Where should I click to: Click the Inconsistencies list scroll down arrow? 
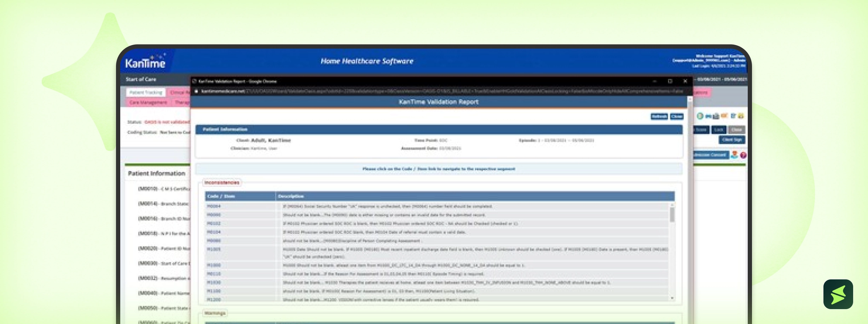672,298
